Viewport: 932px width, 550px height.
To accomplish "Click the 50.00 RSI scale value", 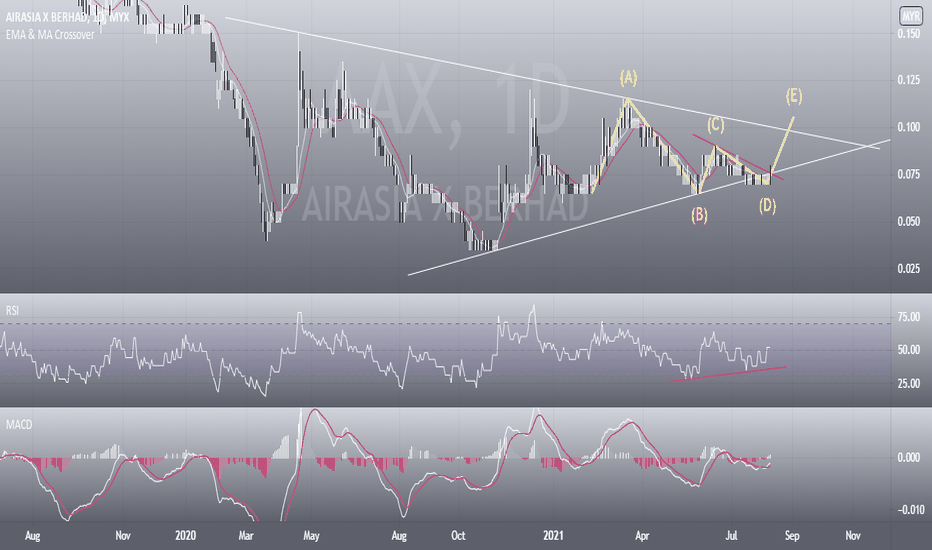I will coord(909,350).
